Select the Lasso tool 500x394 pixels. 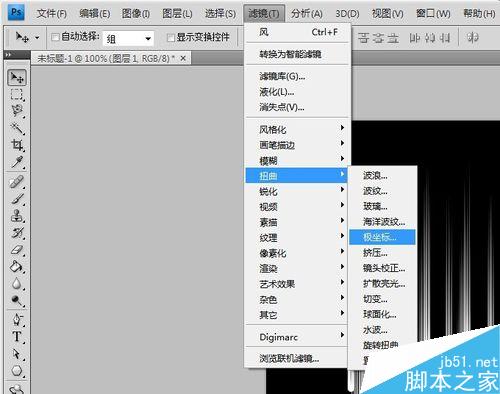click(x=17, y=111)
